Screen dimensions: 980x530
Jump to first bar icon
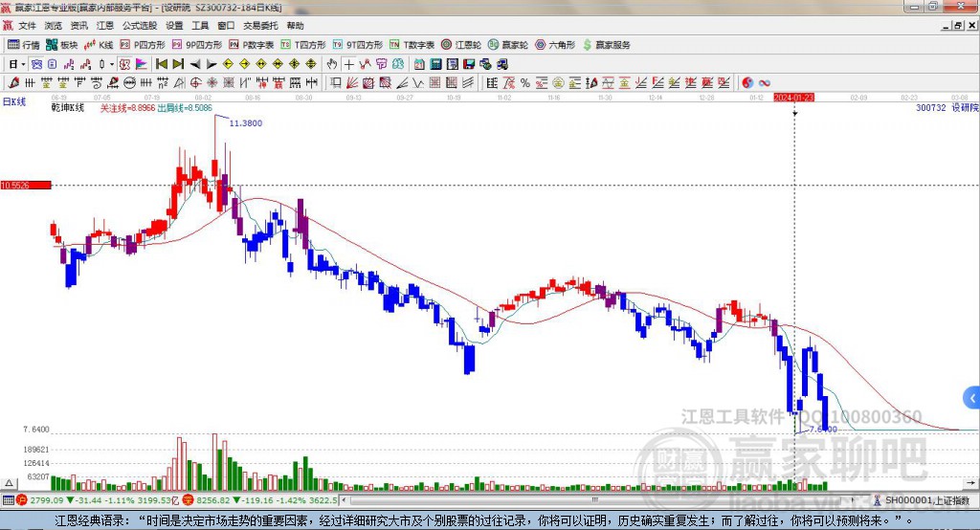(161, 64)
